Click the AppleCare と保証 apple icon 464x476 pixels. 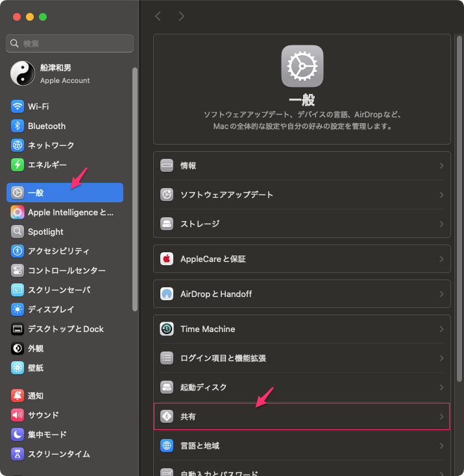(167, 259)
